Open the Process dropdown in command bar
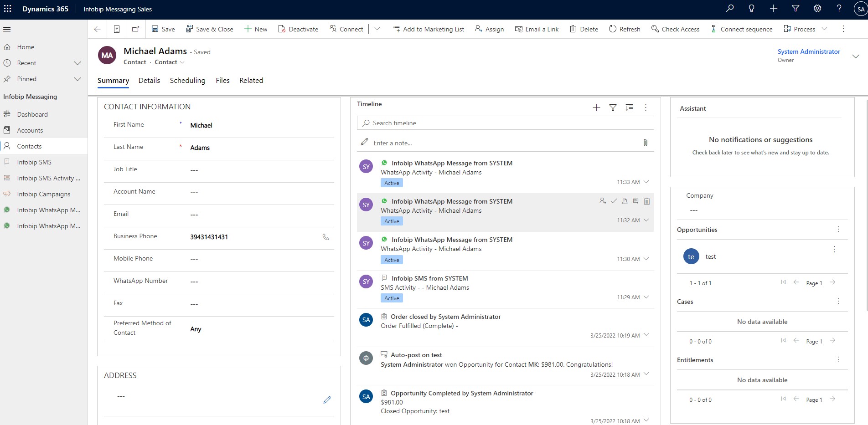The width and height of the screenshot is (868, 425). point(805,29)
